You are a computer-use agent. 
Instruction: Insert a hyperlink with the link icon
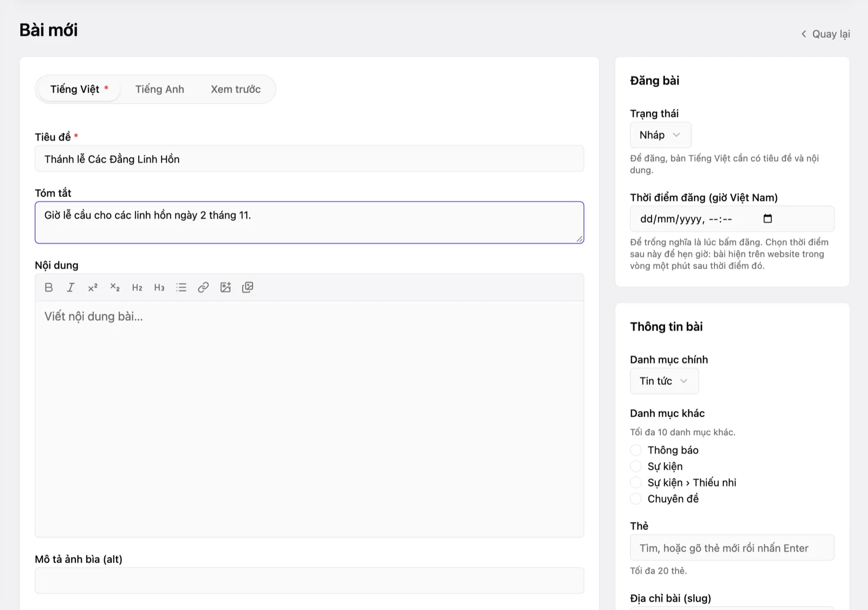(x=203, y=288)
